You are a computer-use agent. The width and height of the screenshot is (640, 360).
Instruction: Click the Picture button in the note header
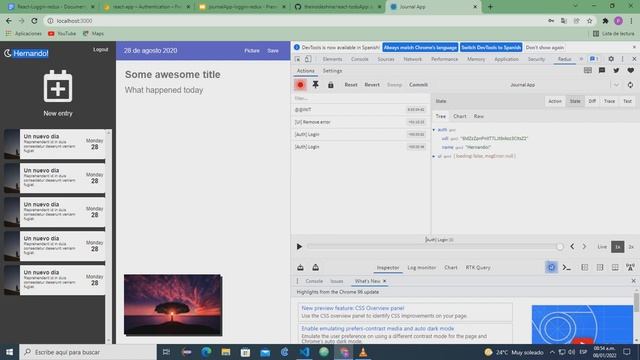coord(252,51)
